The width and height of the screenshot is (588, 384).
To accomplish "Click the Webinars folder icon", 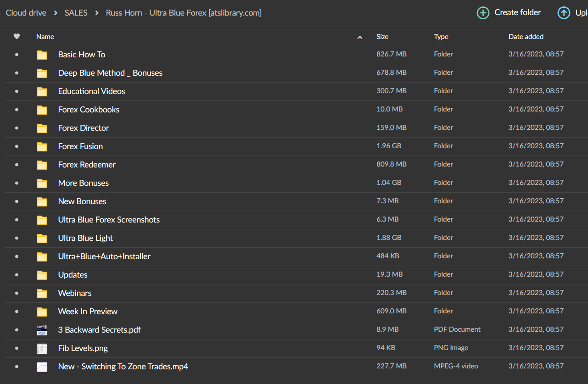I will click(x=42, y=293).
